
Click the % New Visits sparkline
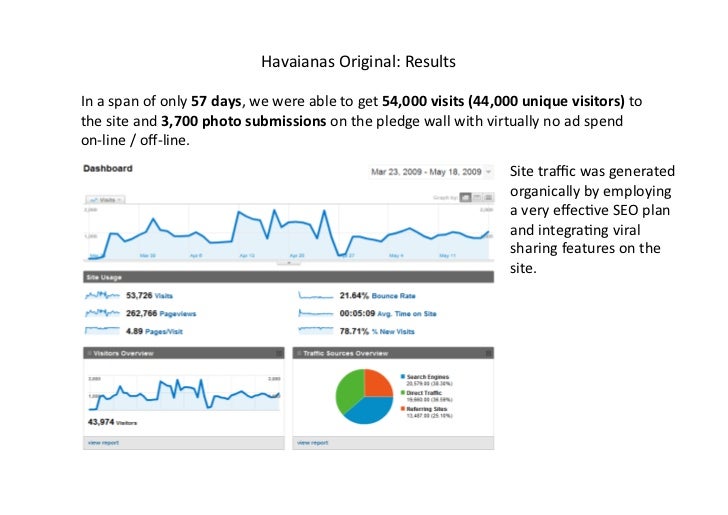pos(316,331)
